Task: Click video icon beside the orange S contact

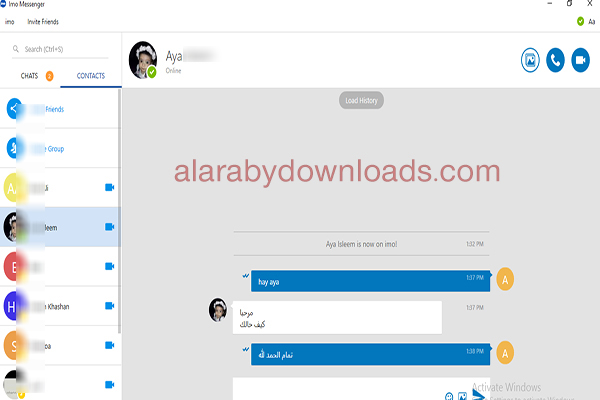Action: click(109, 345)
